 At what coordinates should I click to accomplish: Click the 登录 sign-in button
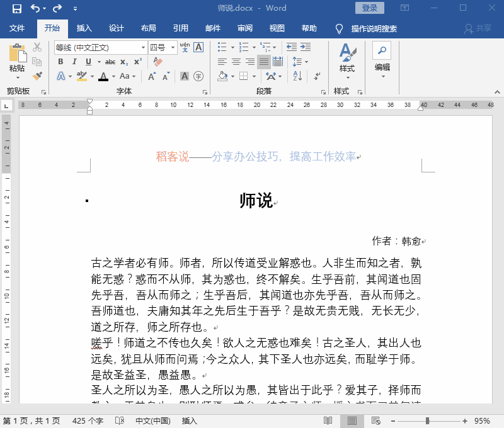pos(369,8)
